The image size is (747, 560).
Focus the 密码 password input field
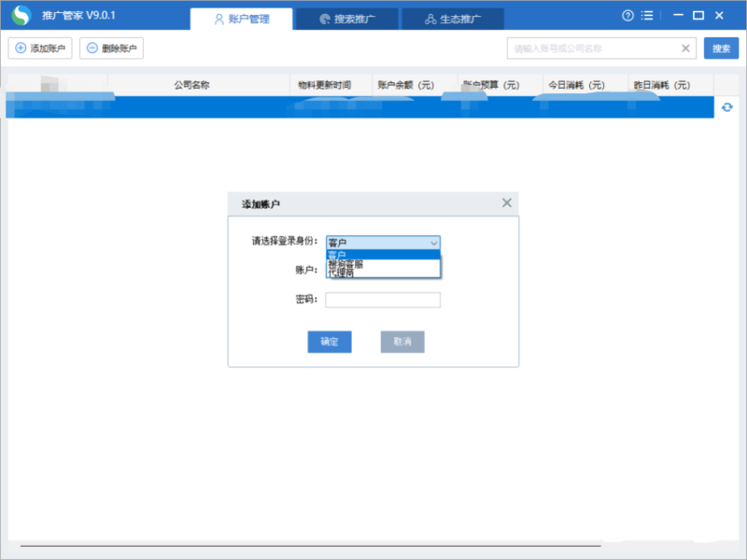coord(383,300)
